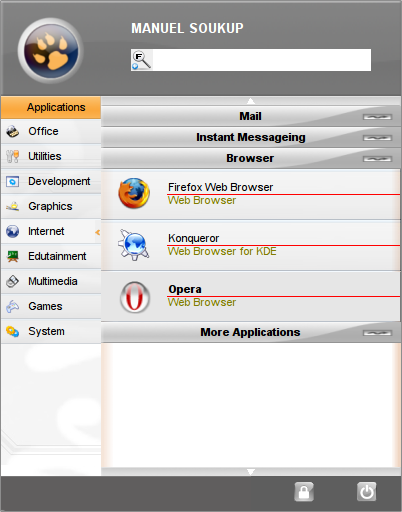The image size is (402, 512).
Task: Click the Utilities tools icon
Action: (13, 156)
